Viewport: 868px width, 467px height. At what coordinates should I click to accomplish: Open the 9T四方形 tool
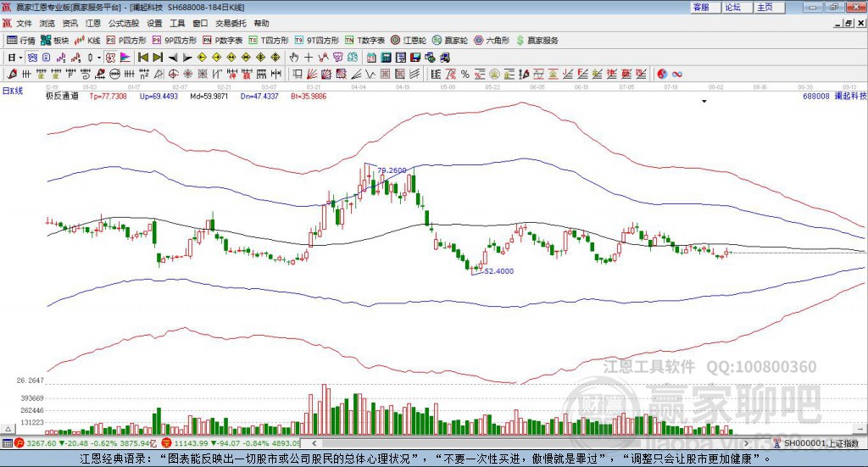pyautogui.click(x=317, y=41)
